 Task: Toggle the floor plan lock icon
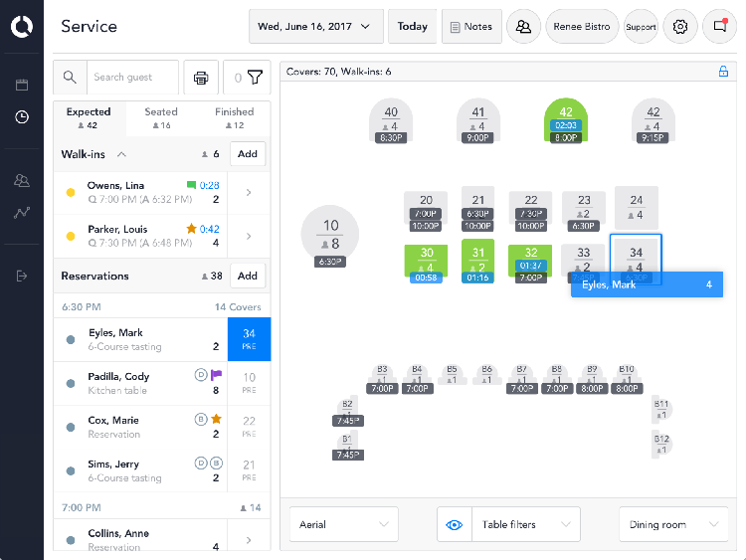click(x=723, y=72)
